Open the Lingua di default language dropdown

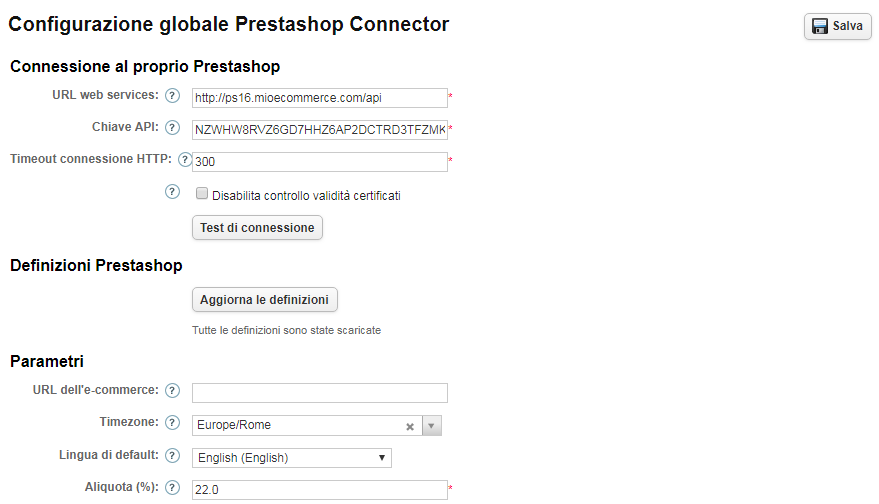click(x=292, y=458)
